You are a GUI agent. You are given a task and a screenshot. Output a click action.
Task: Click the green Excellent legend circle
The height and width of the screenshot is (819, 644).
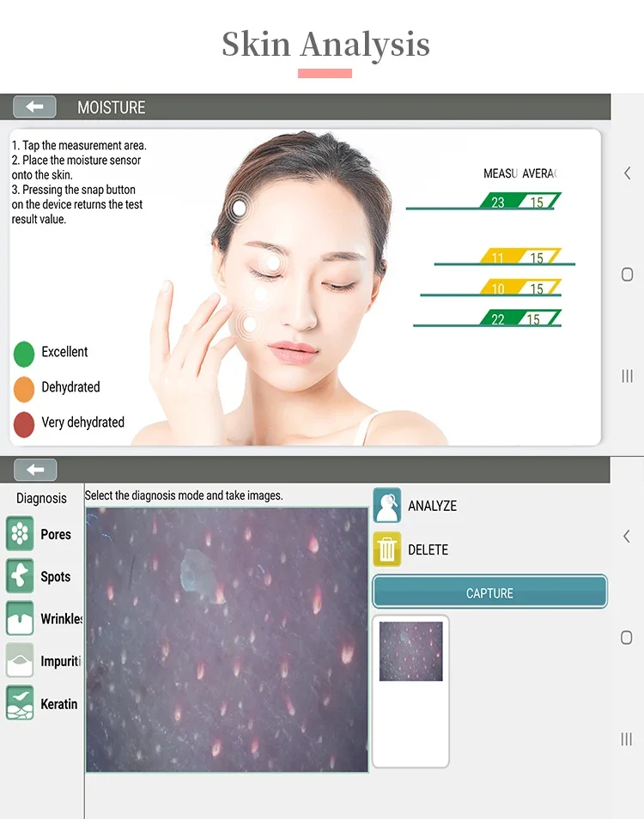24,354
